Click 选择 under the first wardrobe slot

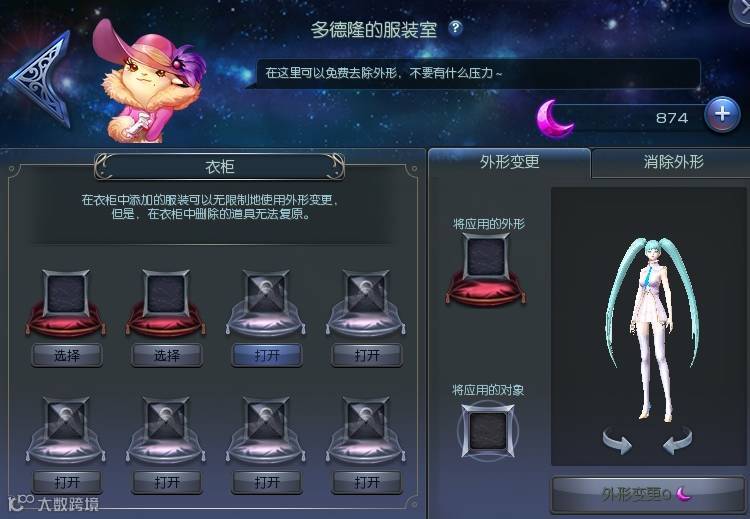(66, 355)
